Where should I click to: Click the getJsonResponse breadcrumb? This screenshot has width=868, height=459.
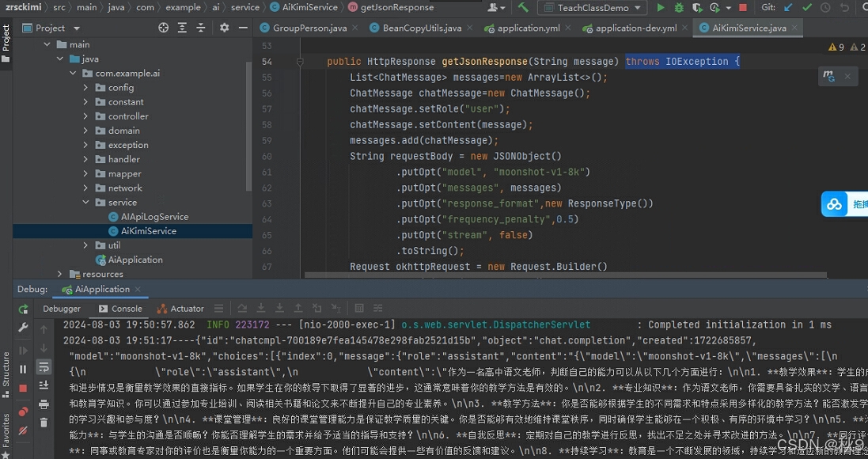(x=396, y=7)
